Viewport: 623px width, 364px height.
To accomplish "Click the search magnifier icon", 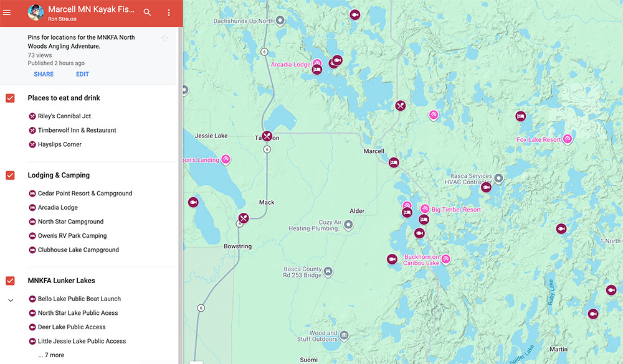I will tap(148, 12).
